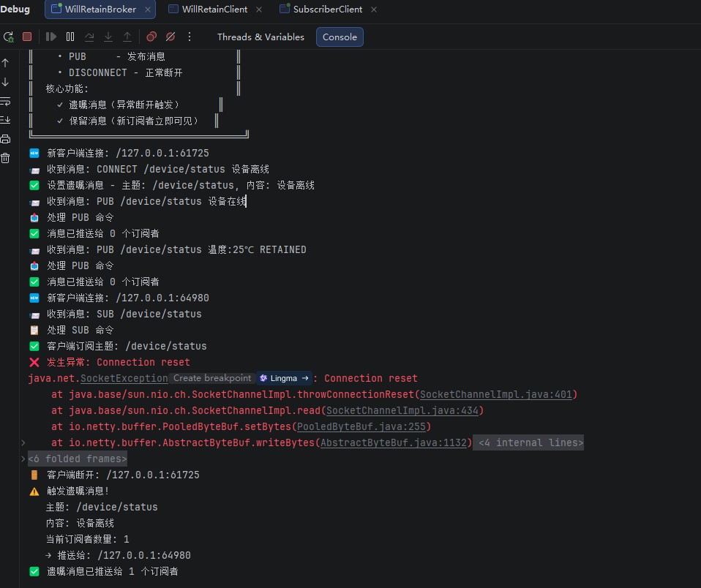Screen dimensions: 701x588
Task: Click text '收到消息: SUB /device/status'
Action: [124, 314]
